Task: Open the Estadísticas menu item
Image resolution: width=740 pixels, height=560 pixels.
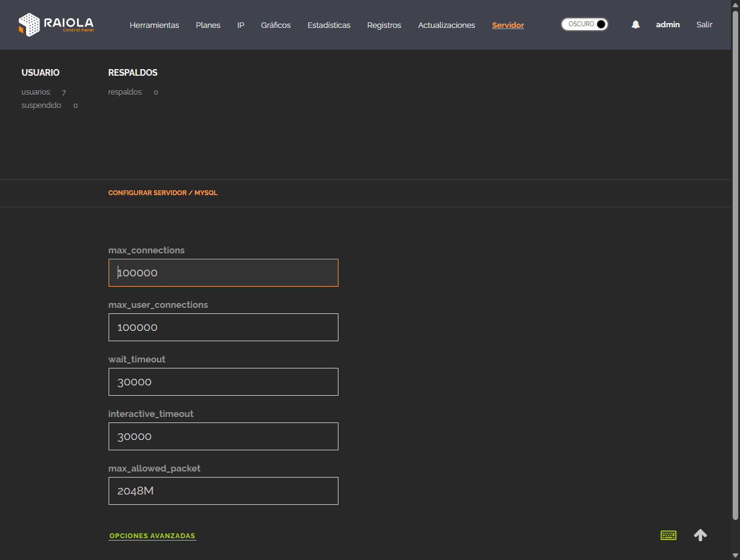Action: (329, 25)
